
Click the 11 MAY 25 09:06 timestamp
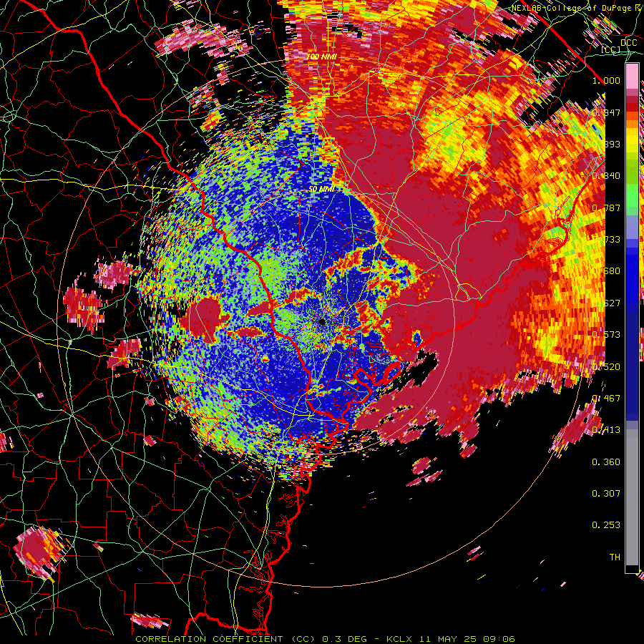[469, 639]
